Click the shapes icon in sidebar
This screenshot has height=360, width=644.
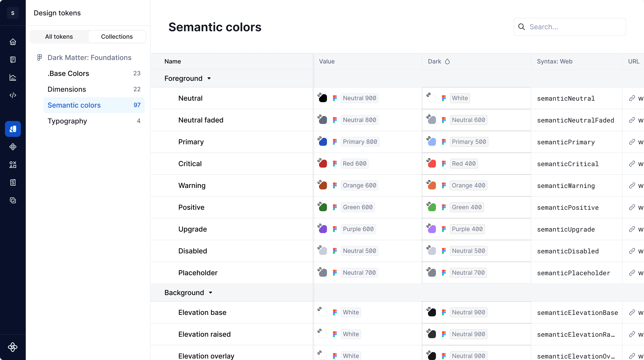coord(13,164)
